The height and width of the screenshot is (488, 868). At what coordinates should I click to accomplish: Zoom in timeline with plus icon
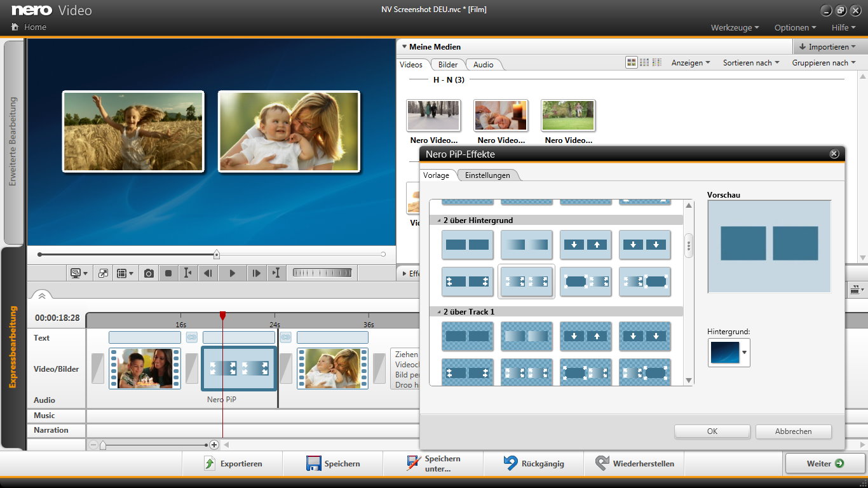(x=214, y=445)
